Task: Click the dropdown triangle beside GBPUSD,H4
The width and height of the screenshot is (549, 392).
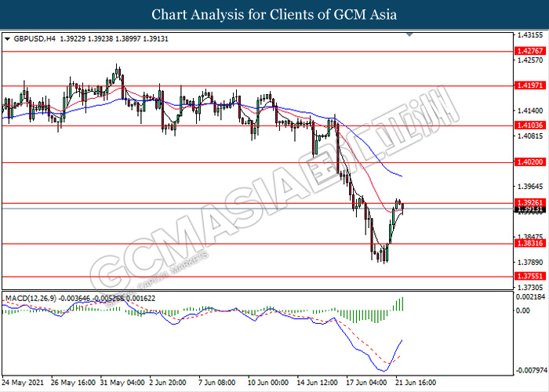Action: 7,39
